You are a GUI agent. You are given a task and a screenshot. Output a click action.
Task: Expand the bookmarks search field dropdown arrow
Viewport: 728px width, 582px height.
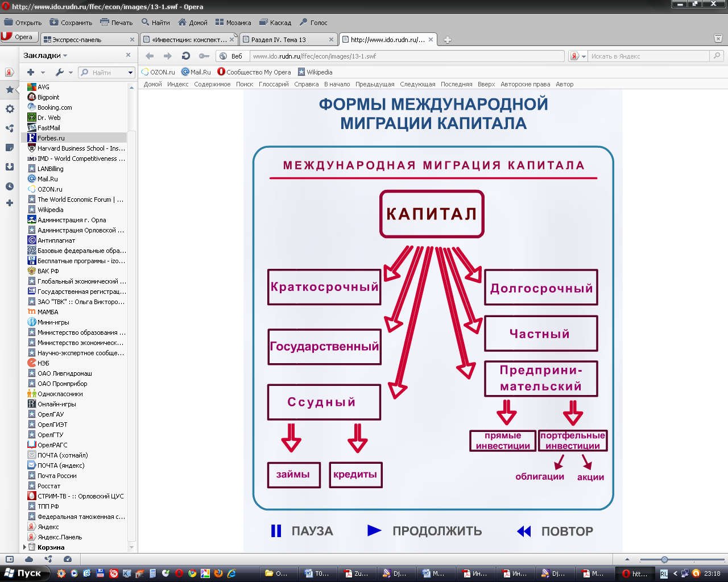[130, 73]
